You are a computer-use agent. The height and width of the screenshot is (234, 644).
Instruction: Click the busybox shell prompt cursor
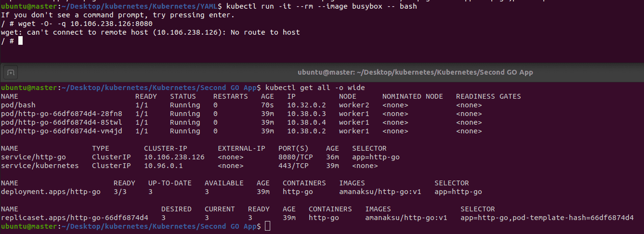20,41
